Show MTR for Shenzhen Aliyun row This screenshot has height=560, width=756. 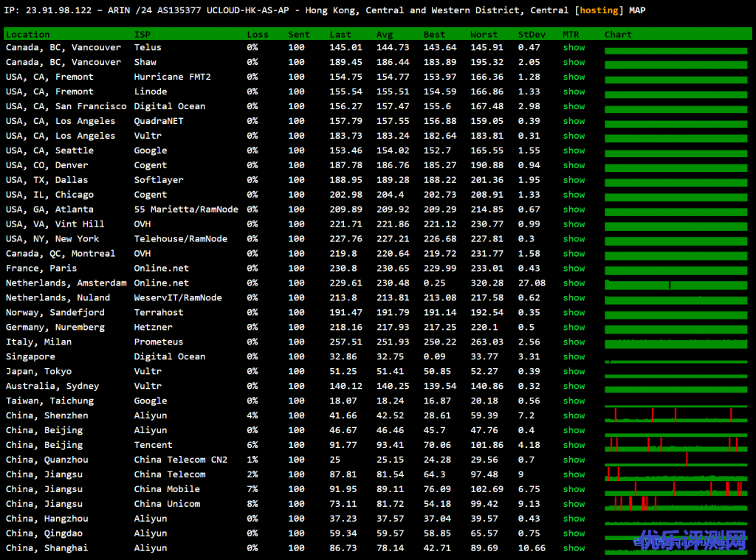click(574, 415)
